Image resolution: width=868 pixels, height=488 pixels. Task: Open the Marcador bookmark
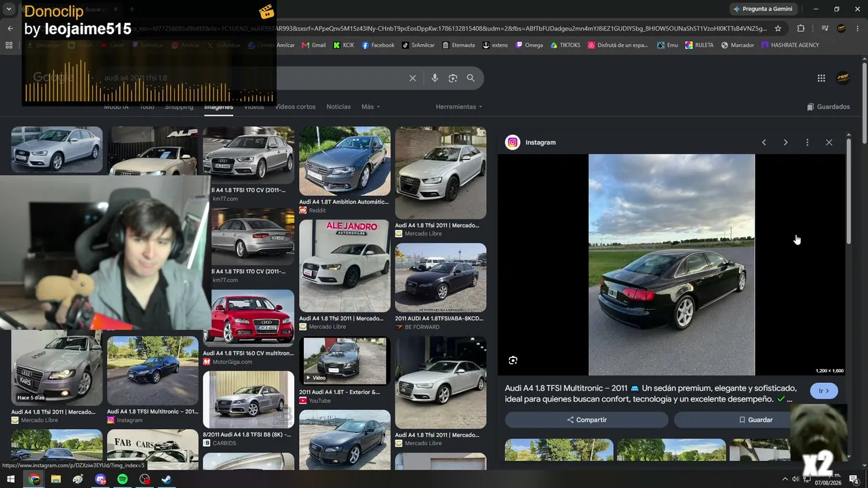click(737, 45)
